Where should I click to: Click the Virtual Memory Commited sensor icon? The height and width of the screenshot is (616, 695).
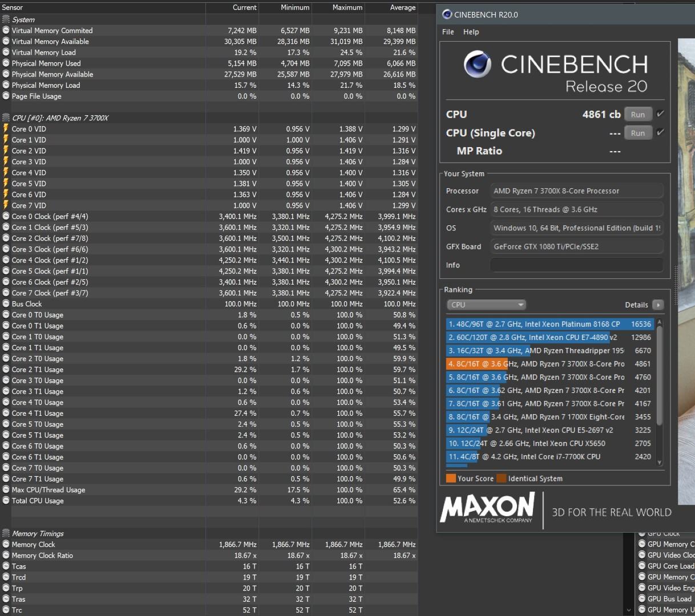point(6,30)
